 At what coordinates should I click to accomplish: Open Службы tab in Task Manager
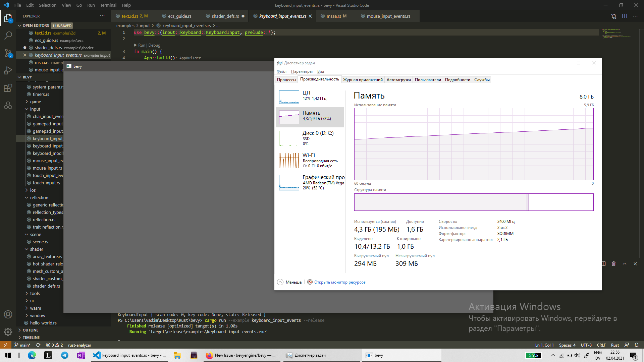pos(482,79)
